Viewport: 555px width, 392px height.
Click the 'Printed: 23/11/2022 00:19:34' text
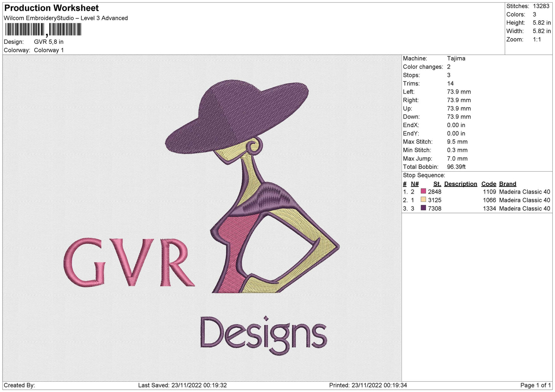368,385
